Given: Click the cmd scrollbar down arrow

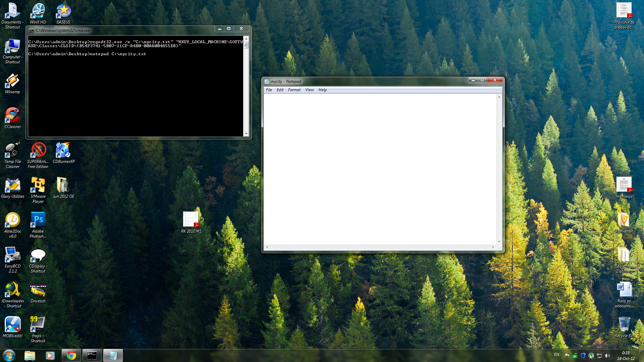Looking at the screenshot, I should pyautogui.click(x=246, y=134).
